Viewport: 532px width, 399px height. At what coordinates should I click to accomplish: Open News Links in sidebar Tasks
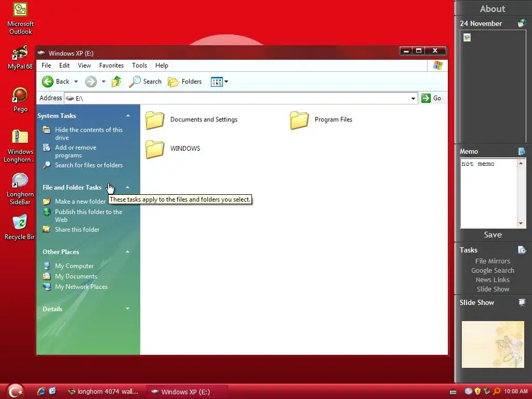pos(493,280)
